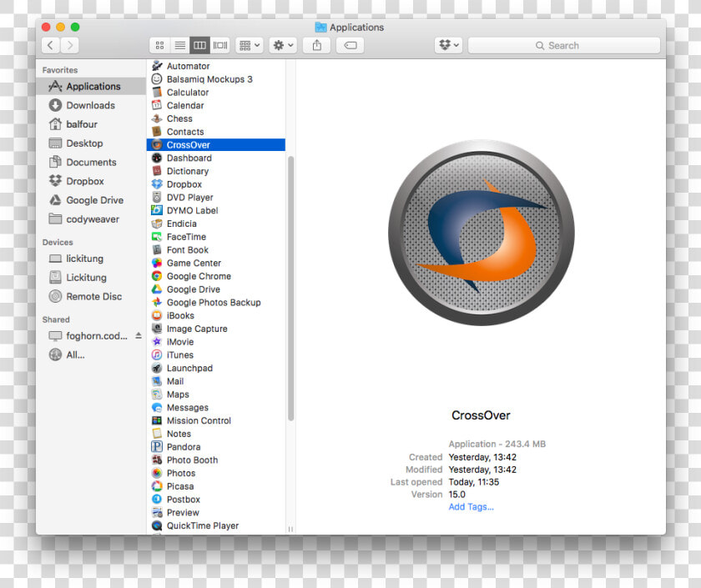701x588 pixels.
Task: Open Dropbox in the sidebar
Action: [x=91, y=182]
